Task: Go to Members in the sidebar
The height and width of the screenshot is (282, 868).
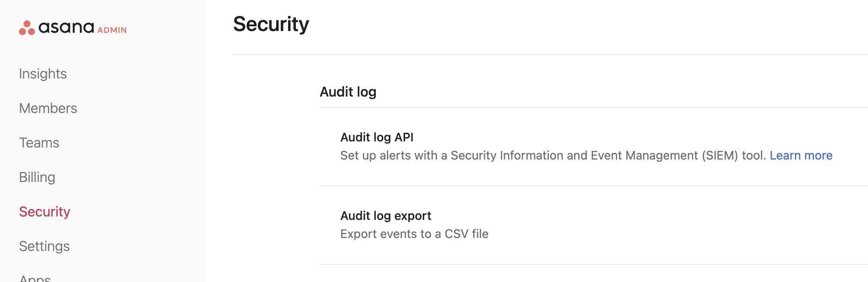Action: tap(48, 108)
